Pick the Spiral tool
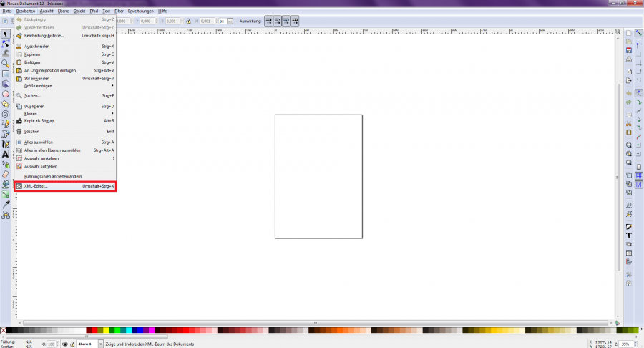The height and width of the screenshot is (348, 644). (x=5, y=113)
